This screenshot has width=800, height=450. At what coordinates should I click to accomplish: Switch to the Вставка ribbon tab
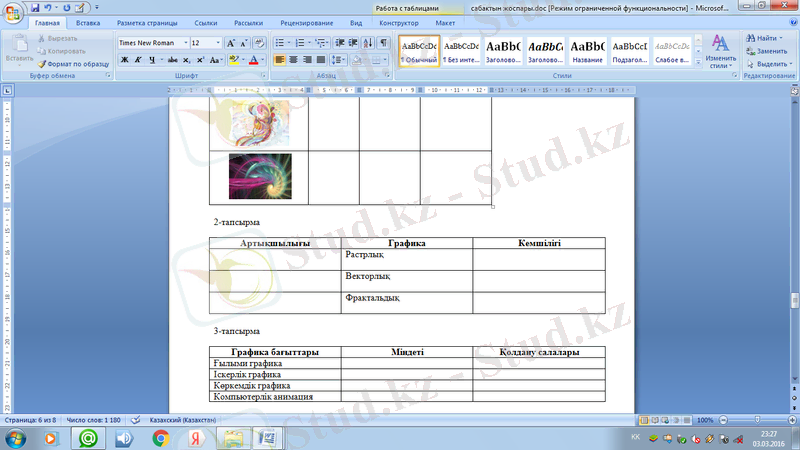(88, 22)
